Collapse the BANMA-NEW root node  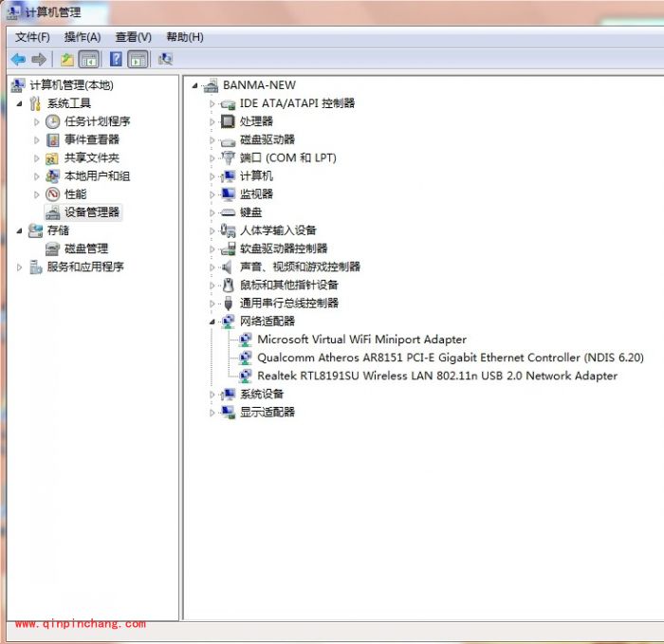(x=194, y=85)
